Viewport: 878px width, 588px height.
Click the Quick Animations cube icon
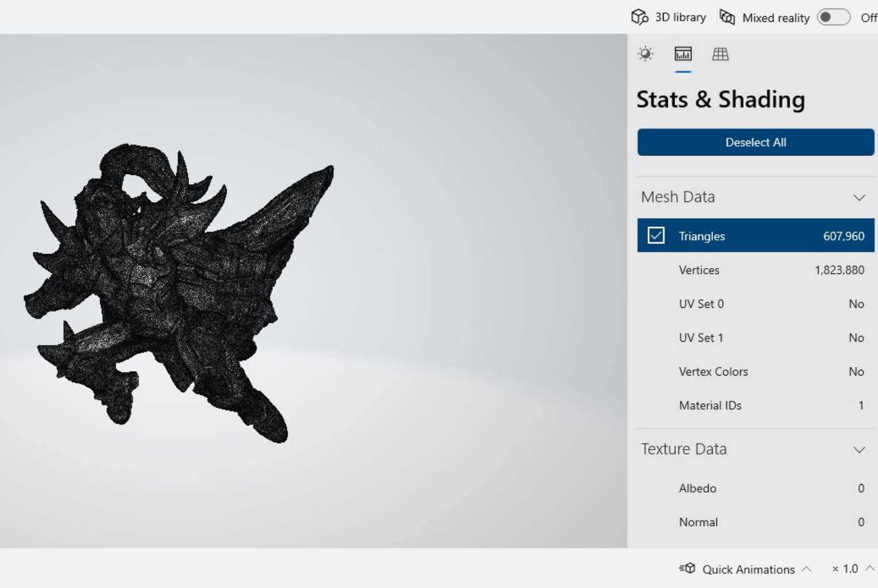[x=687, y=568]
